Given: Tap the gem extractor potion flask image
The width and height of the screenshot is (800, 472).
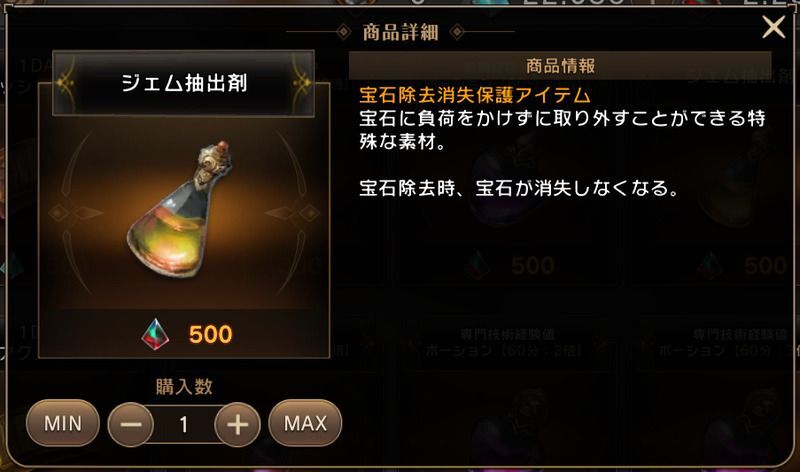Looking at the screenshot, I should point(179,209).
